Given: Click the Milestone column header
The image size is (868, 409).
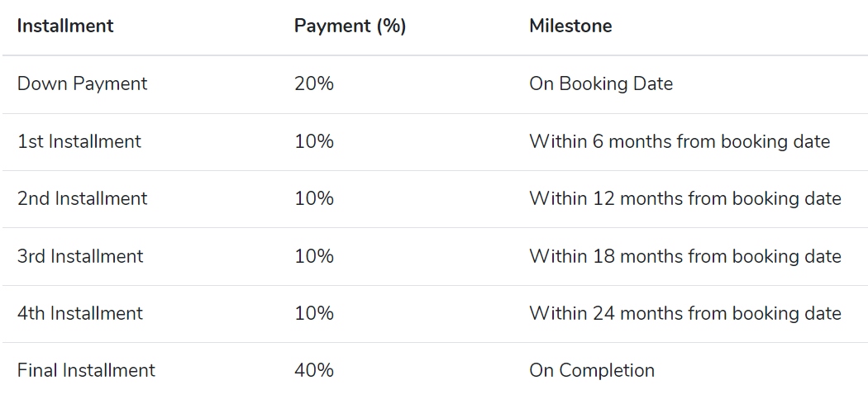Looking at the screenshot, I should (570, 26).
